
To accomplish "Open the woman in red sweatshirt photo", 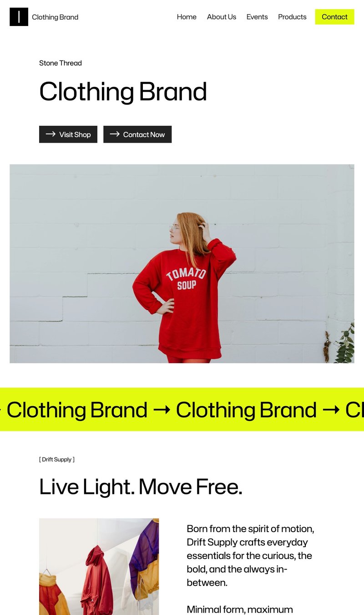I will [182, 264].
